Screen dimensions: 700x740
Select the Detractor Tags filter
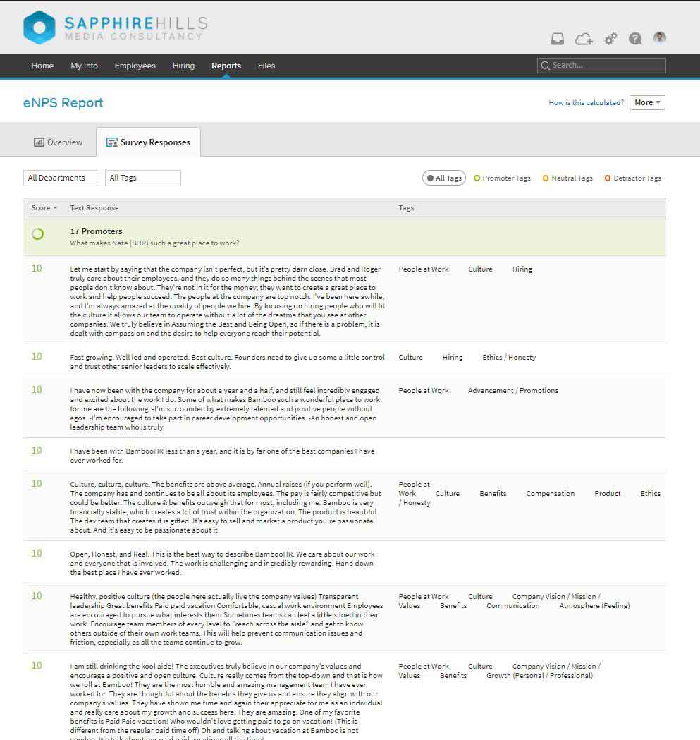[632, 178]
